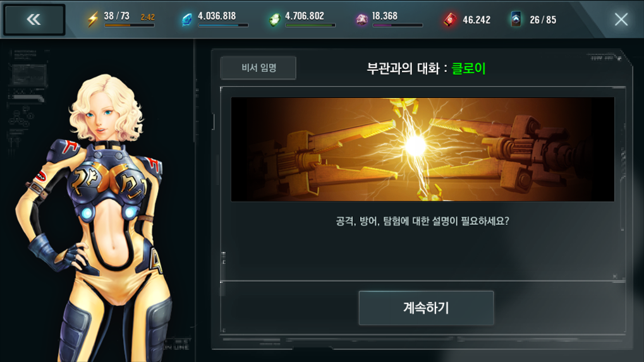Image resolution: width=644 pixels, height=362 pixels.
Task: Close the adjutant conversation screen
Action: coord(621,20)
